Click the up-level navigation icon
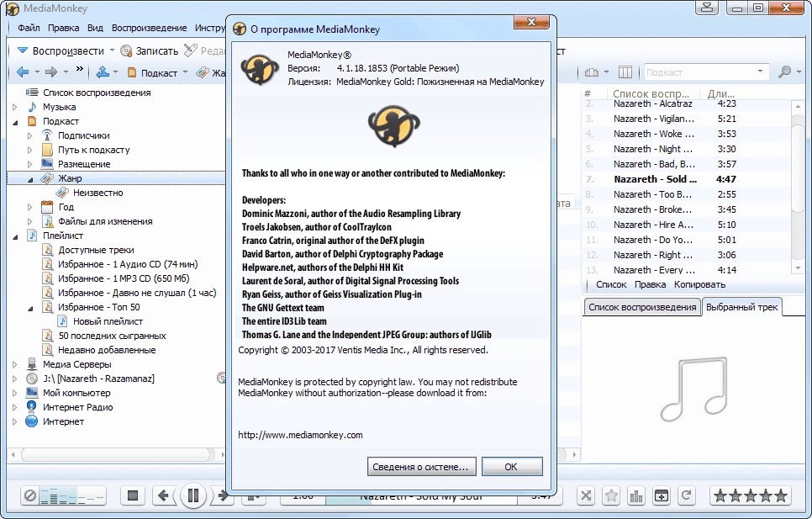 pos(103,72)
